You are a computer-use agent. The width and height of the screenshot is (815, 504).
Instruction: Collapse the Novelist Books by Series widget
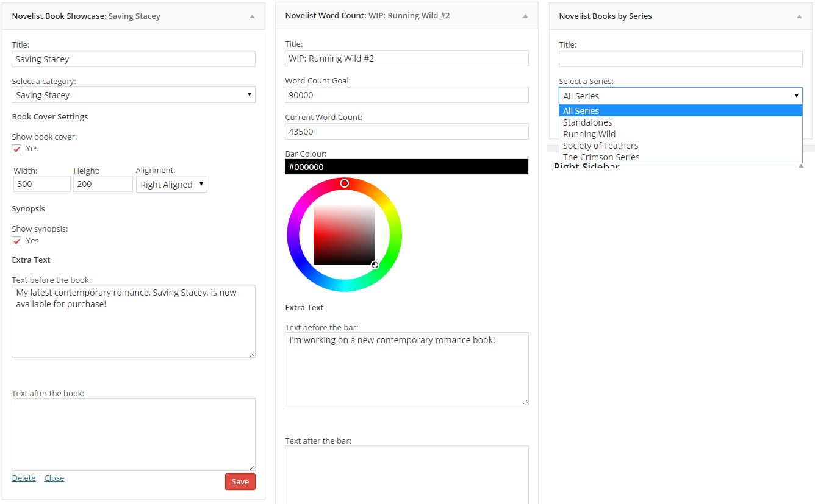[x=799, y=16]
